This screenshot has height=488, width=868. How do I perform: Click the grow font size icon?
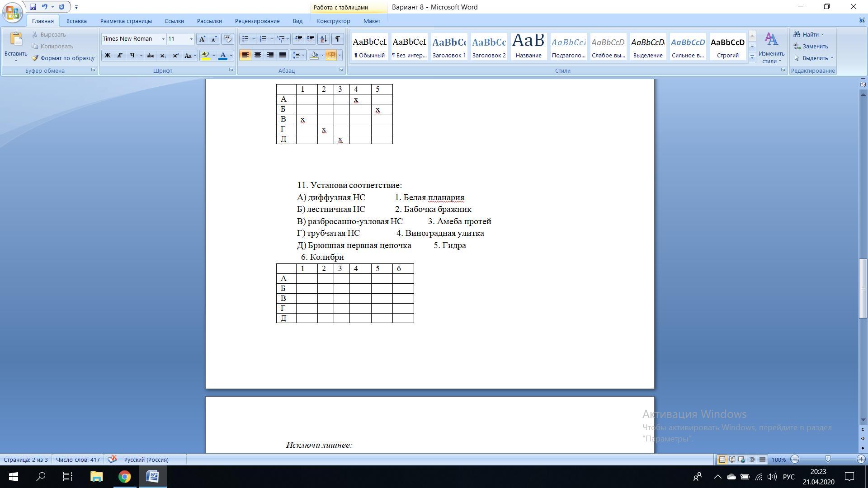coord(202,39)
